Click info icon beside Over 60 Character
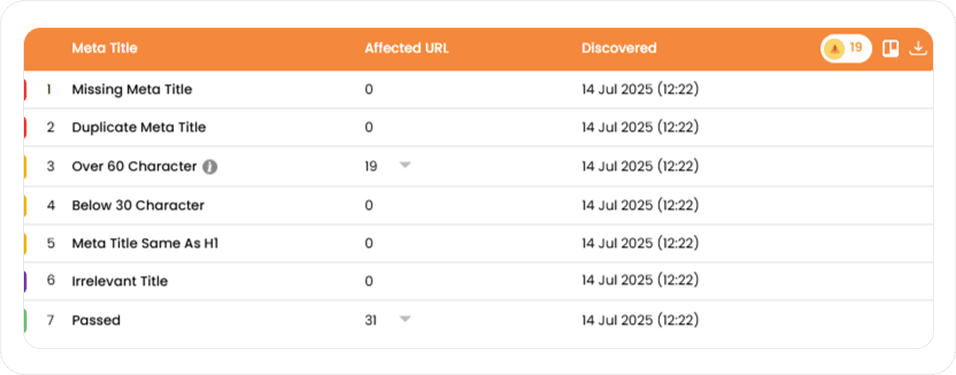 click(210, 166)
